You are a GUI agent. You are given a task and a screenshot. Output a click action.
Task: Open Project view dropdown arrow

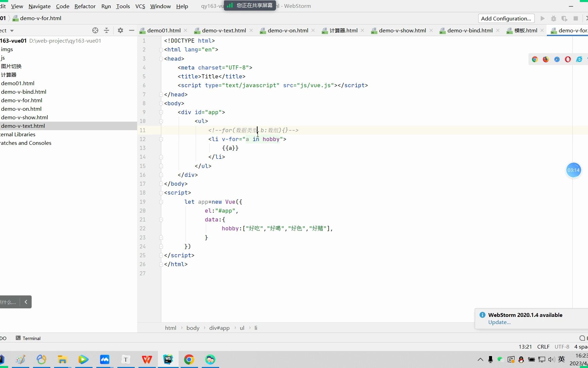tap(12, 31)
